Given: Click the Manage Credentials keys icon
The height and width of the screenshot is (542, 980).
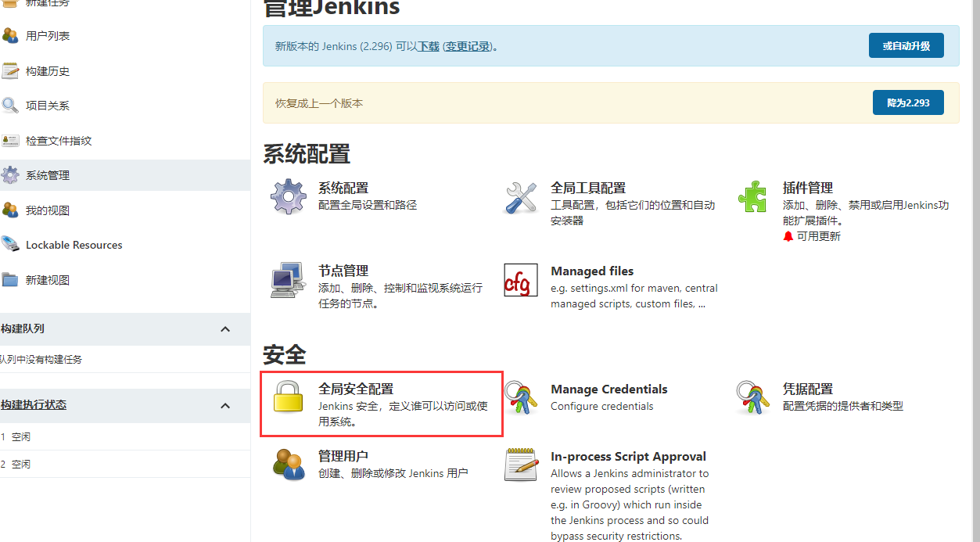Looking at the screenshot, I should (x=521, y=397).
